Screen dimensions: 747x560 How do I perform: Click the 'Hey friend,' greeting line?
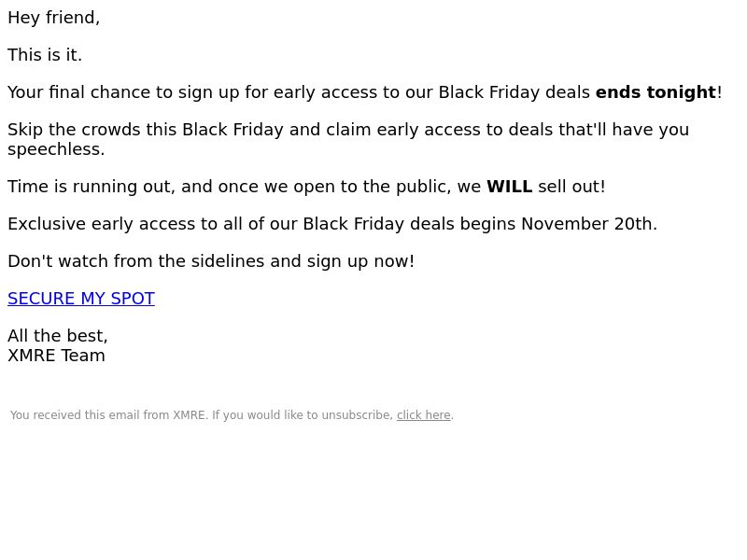(54, 18)
